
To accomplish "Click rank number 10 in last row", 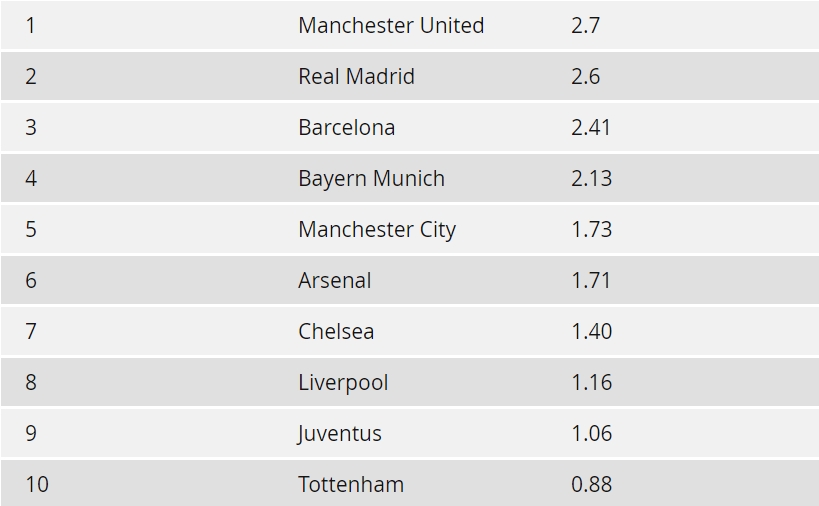I will tap(37, 485).
